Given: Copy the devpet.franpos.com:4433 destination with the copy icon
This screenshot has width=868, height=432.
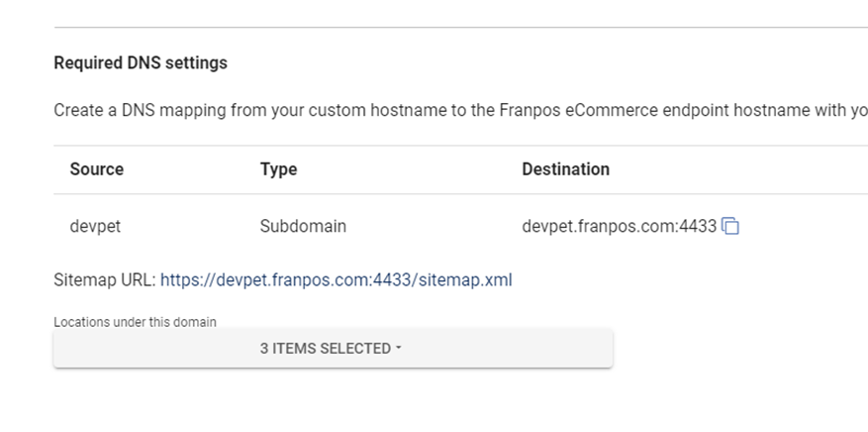Looking at the screenshot, I should [730, 226].
